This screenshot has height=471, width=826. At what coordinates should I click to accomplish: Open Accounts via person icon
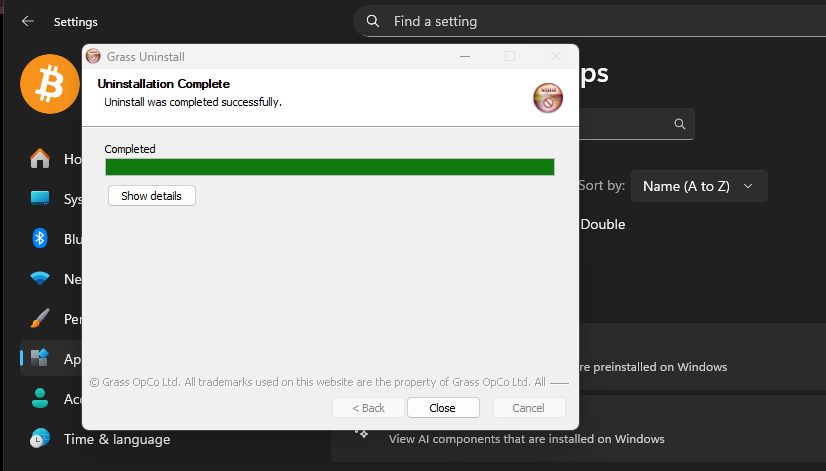click(40, 399)
